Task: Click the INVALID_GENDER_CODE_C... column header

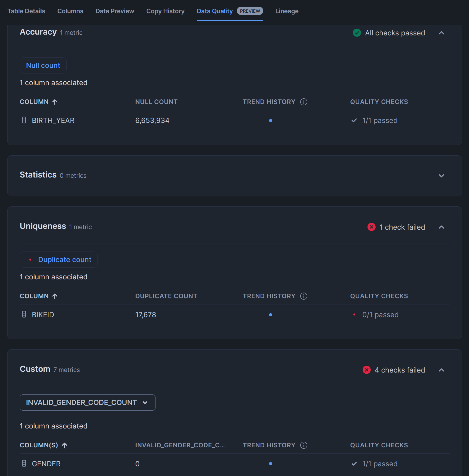Action: [180, 445]
